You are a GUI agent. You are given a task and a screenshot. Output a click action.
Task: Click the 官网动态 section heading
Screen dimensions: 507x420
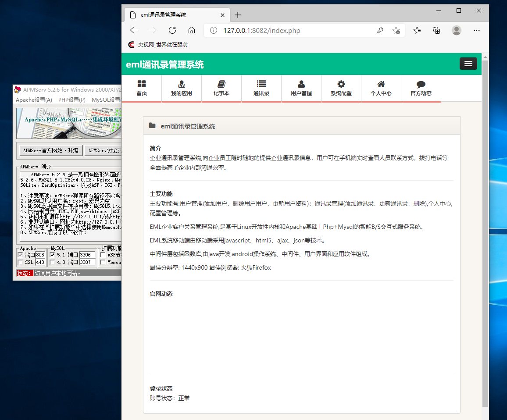tap(161, 294)
